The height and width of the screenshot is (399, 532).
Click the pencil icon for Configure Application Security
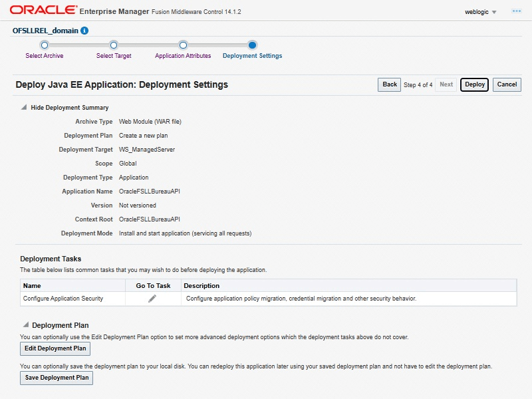pos(152,299)
